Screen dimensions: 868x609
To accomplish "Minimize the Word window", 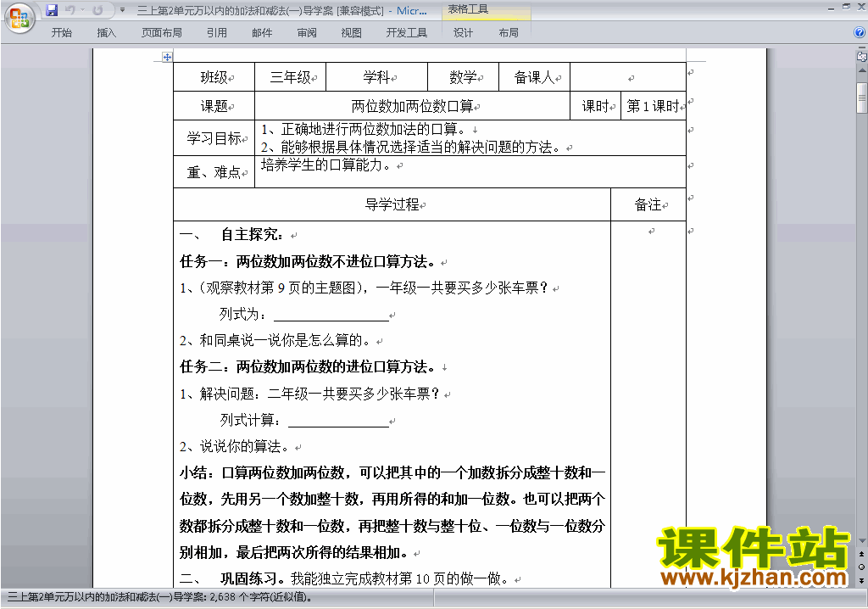I will pyautogui.click(x=831, y=8).
